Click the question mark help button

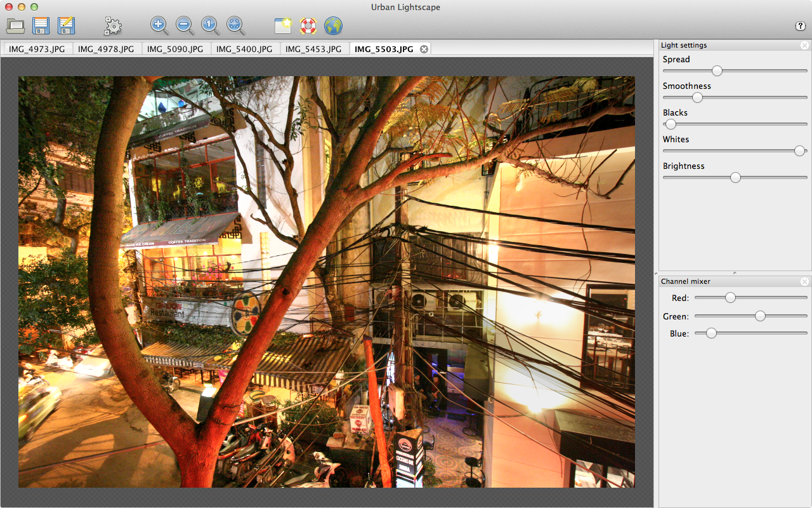coord(800,26)
